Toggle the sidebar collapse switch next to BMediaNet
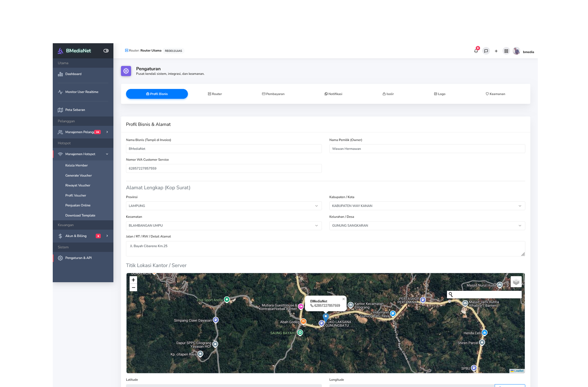This screenshot has width=588, height=387. pyautogui.click(x=106, y=50)
